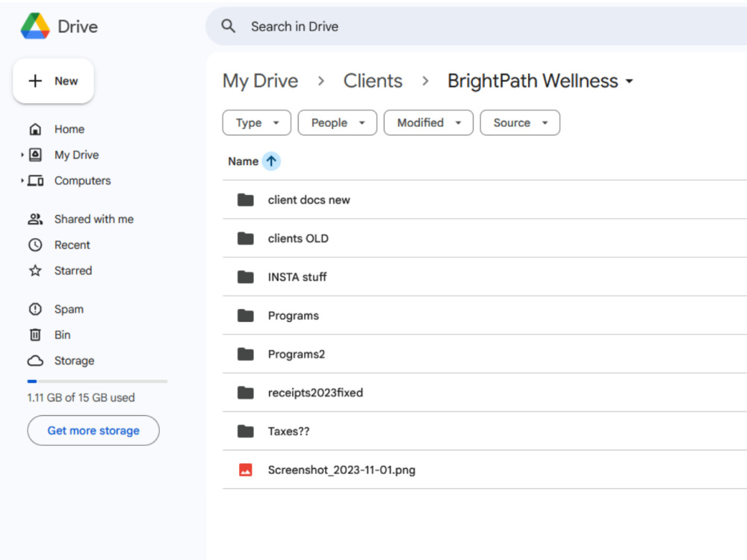Select the clients OLD folder name

[298, 239]
